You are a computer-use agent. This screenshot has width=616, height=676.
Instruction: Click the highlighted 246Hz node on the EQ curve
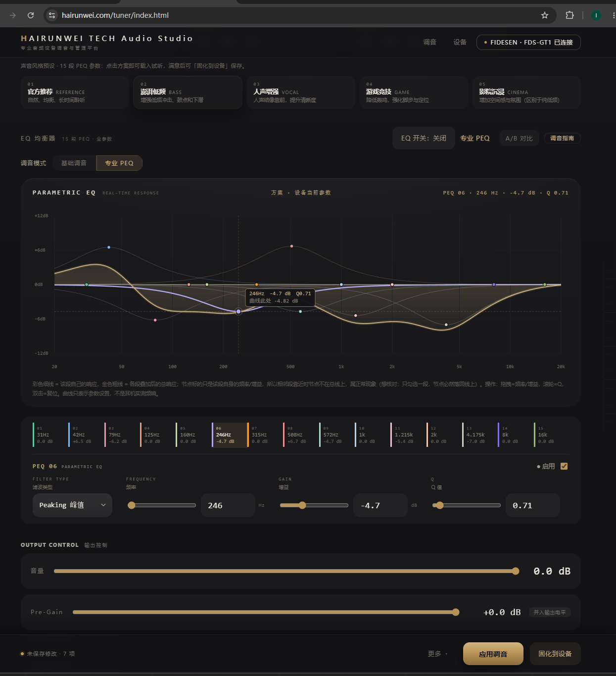point(238,312)
